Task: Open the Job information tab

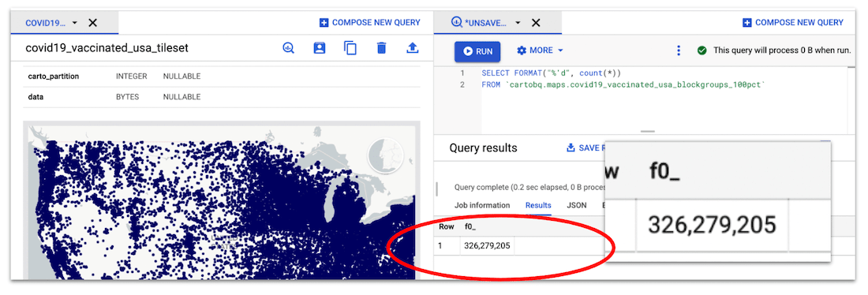Action: tap(482, 205)
